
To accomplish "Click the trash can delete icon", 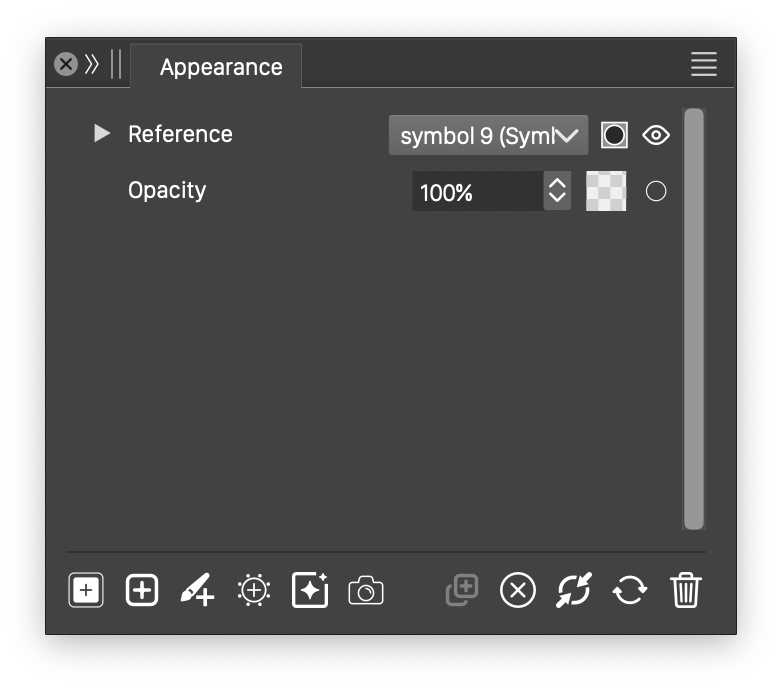I will click(x=686, y=591).
